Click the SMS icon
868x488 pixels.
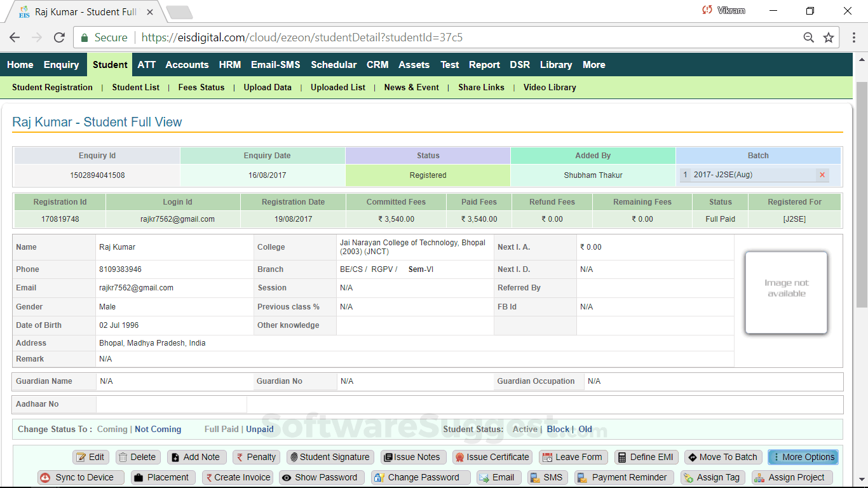pyautogui.click(x=534, y=478)
